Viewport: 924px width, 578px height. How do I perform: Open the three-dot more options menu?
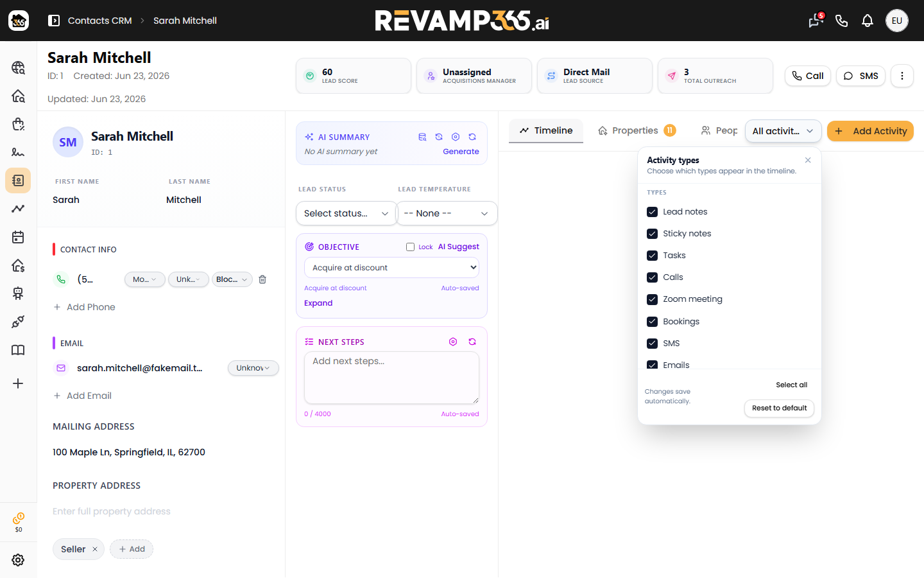click(902, 76)
